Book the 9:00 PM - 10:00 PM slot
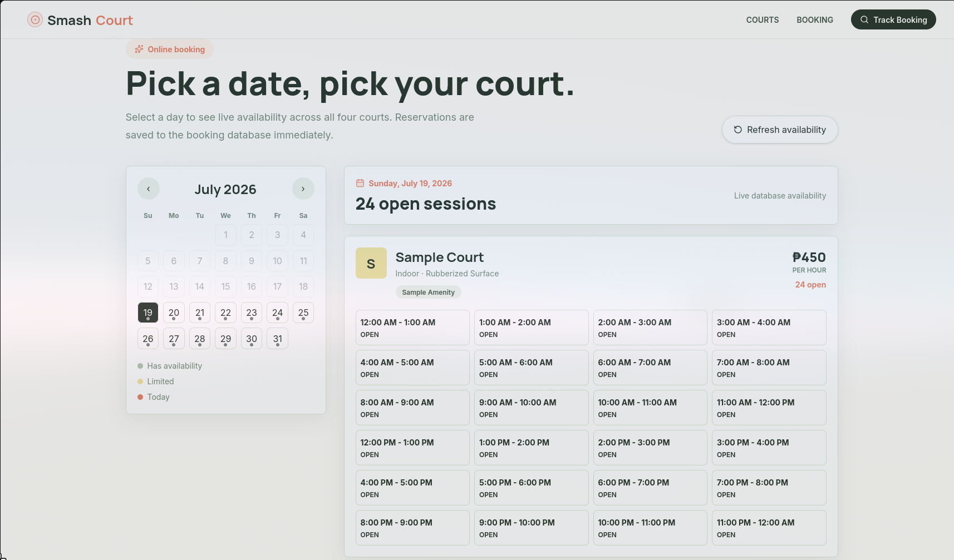The image size is (954, 560). click(x=532, y=528)
